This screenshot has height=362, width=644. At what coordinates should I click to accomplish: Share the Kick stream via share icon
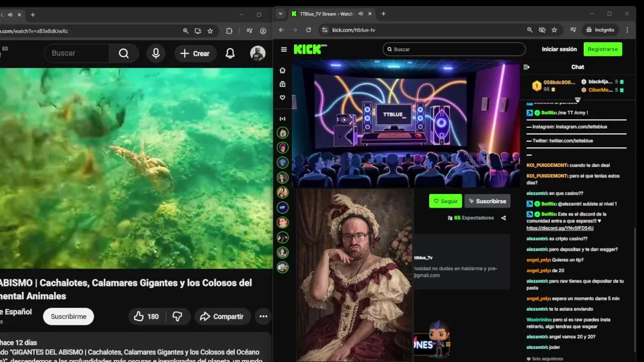[504, 218]
